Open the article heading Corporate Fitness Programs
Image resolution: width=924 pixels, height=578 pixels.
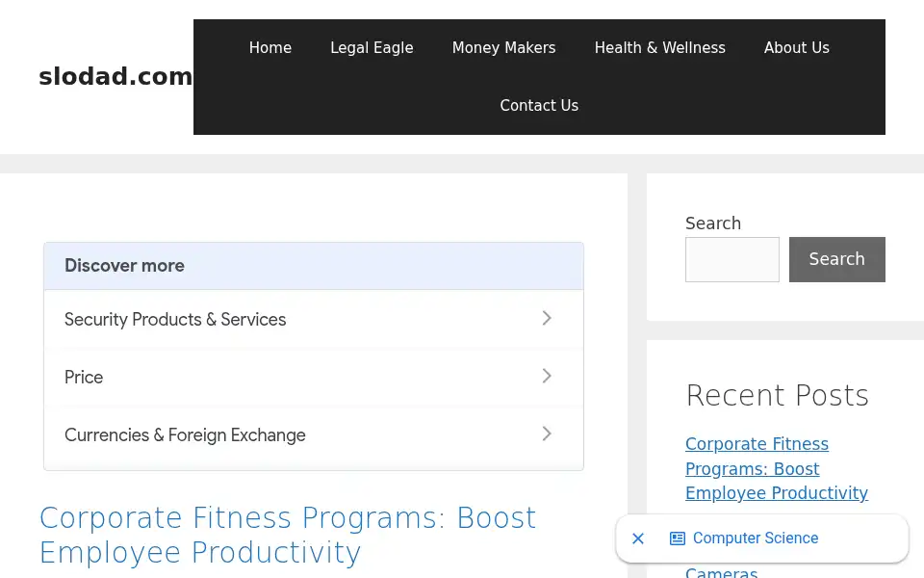click(288, 535)
